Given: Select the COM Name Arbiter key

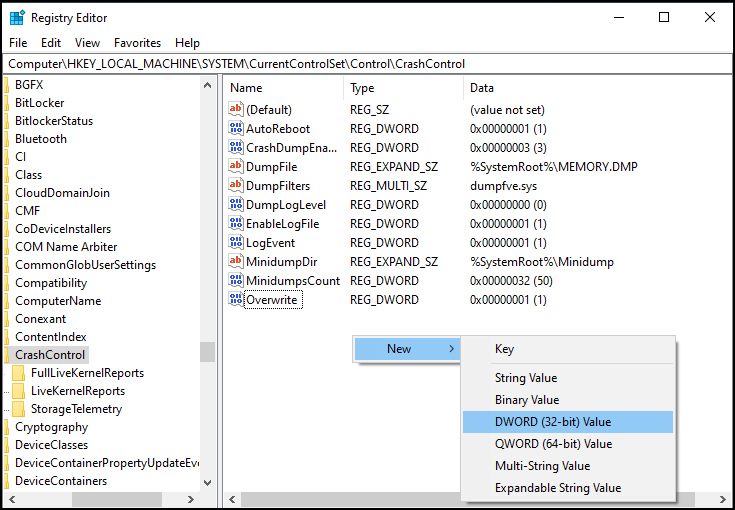Looking at the screenshot, I should [66, 247].
